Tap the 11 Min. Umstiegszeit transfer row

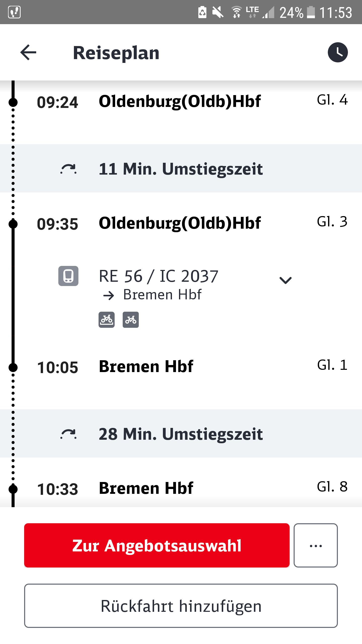(x=181, y=169)
